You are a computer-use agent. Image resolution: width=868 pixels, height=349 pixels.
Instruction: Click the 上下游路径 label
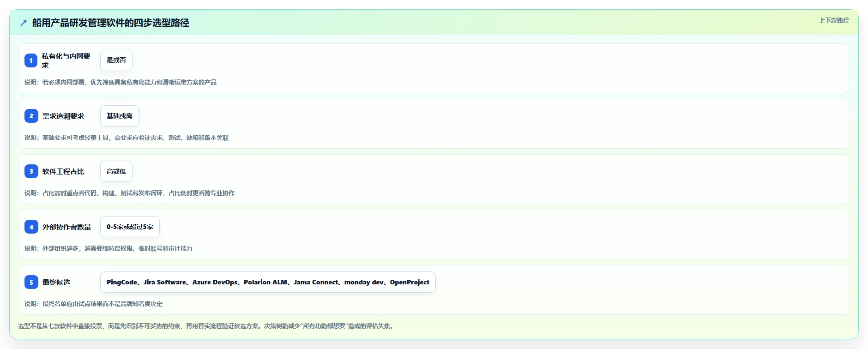coord(834,20)
